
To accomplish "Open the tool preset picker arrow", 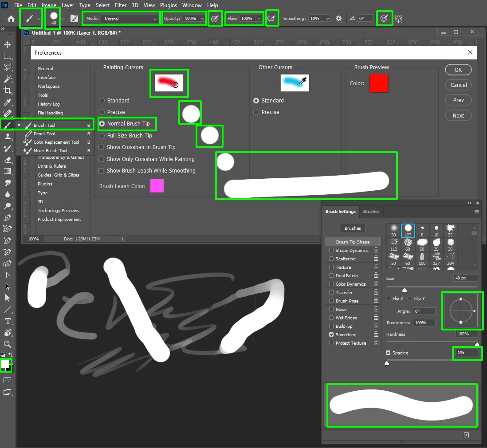I will pos(39,19).
